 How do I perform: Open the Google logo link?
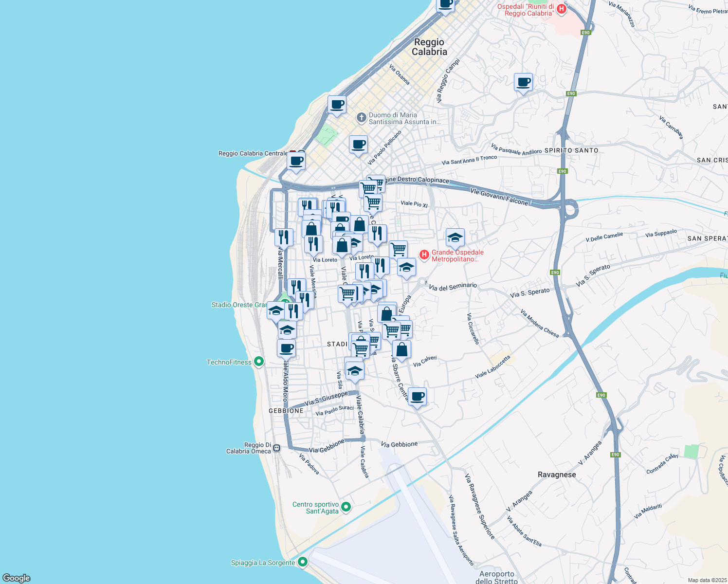17,578
